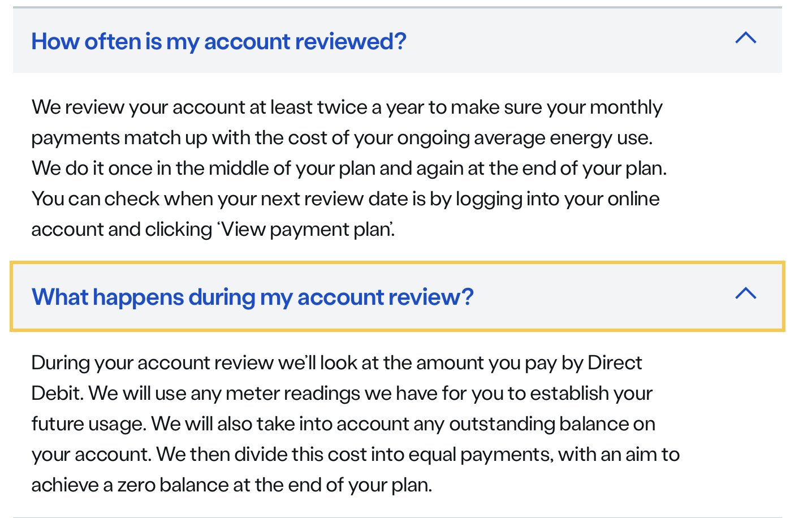Collapse the "What happens during my account review?" chevron

745,293
